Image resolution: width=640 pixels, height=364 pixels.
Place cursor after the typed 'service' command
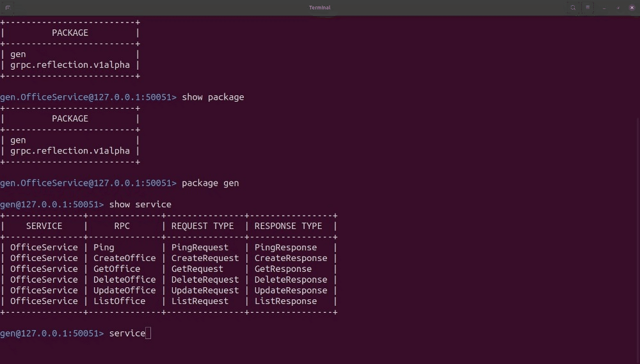148,333
